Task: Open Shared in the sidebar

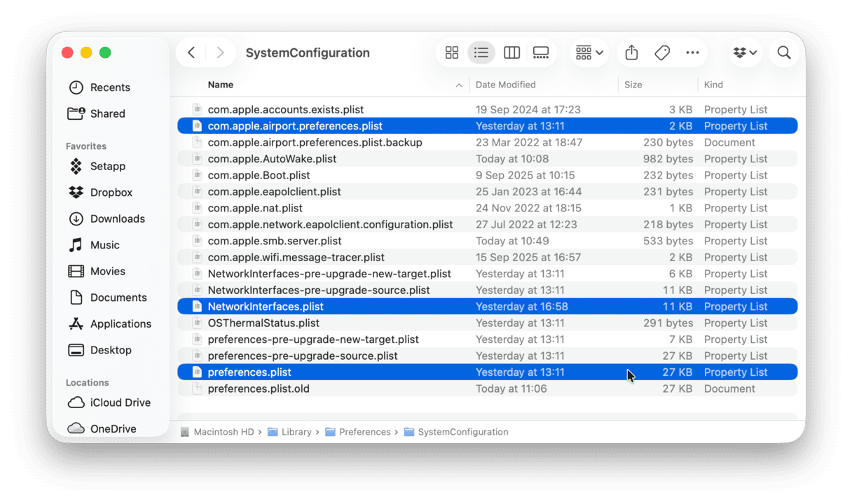Action: pos(97,113)
